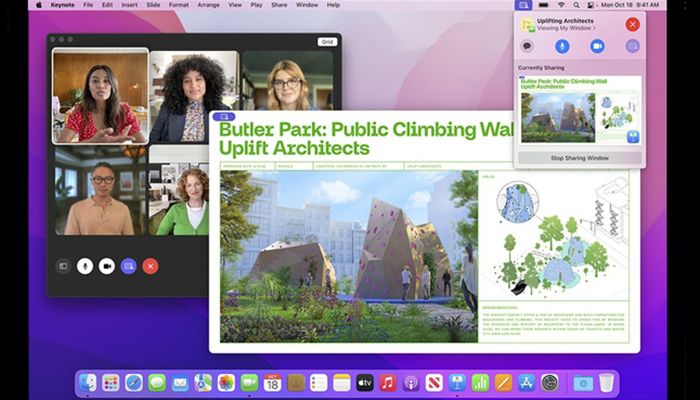Image resolution: width=700 pixels, height=400 pixels.
Task: Open Numbers from the Dock
Action: pos(480,383)
